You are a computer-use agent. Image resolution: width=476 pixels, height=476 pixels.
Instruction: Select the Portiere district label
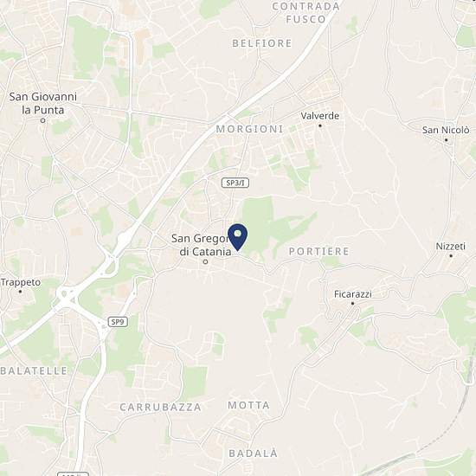318,251
